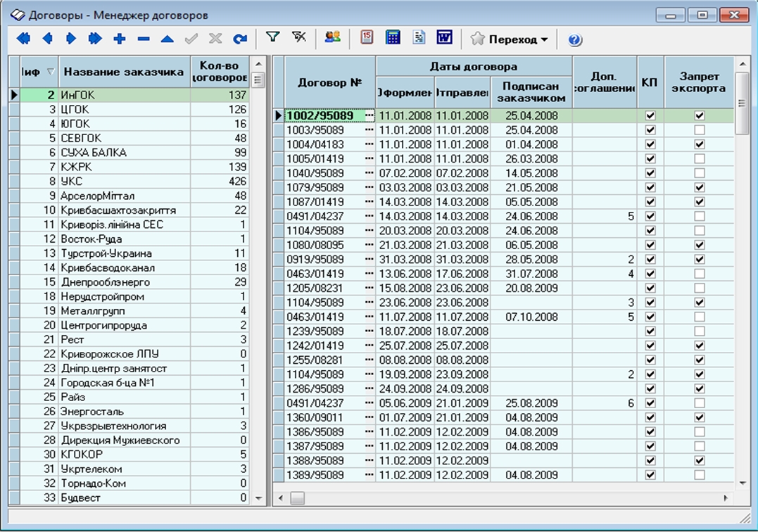Toggle КП checkbox for contract 1005/01419

click(x=650, y=158)
